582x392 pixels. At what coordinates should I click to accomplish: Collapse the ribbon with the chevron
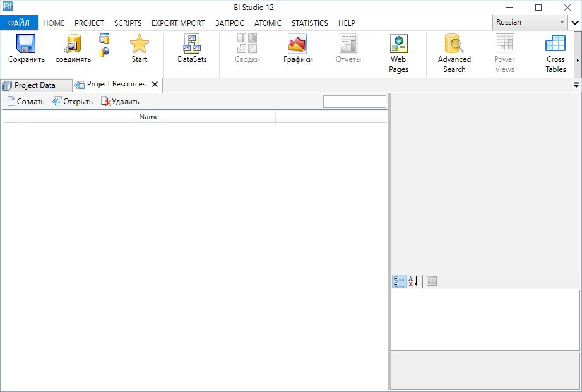[x=575, y=23]
